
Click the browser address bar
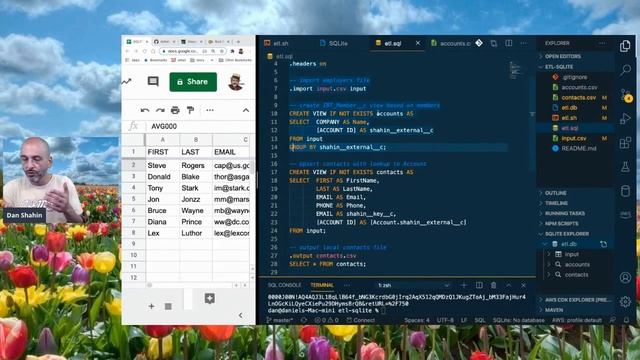193,51
